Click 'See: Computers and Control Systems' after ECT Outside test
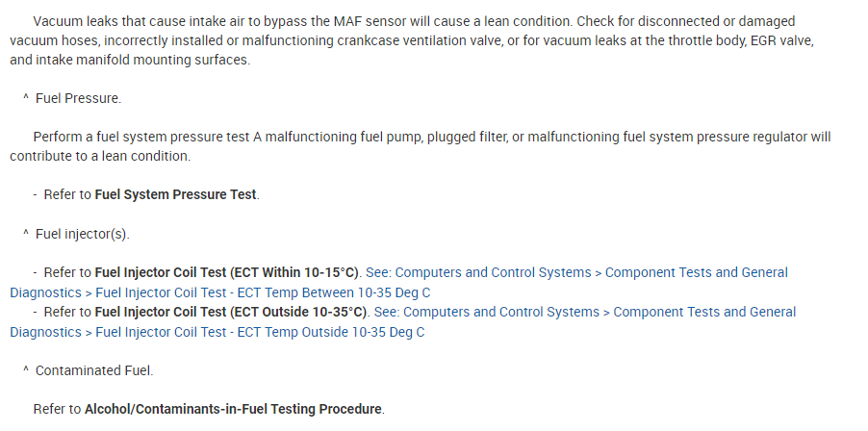 pos(486,312)
